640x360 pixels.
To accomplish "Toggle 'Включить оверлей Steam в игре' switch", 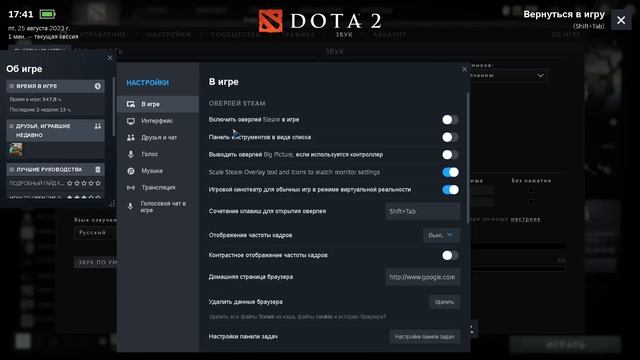I will pyautogui.click(x=450, y=120).
